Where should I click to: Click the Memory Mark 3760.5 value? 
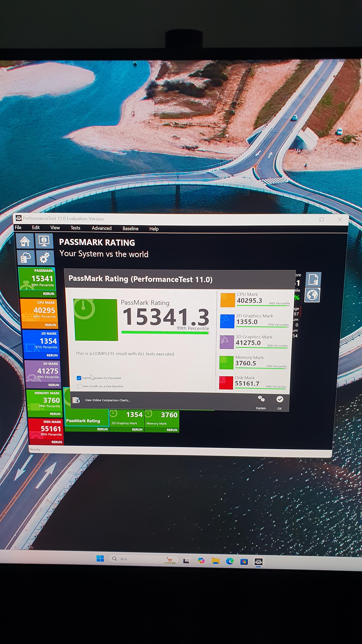coord(246,363)
